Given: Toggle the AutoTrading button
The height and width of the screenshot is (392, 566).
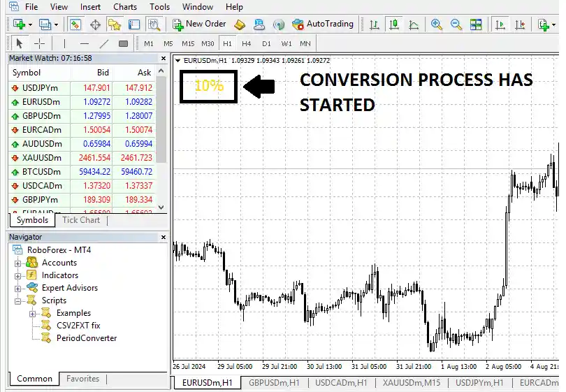Looking at the screenshot, I should pos(322,24).
